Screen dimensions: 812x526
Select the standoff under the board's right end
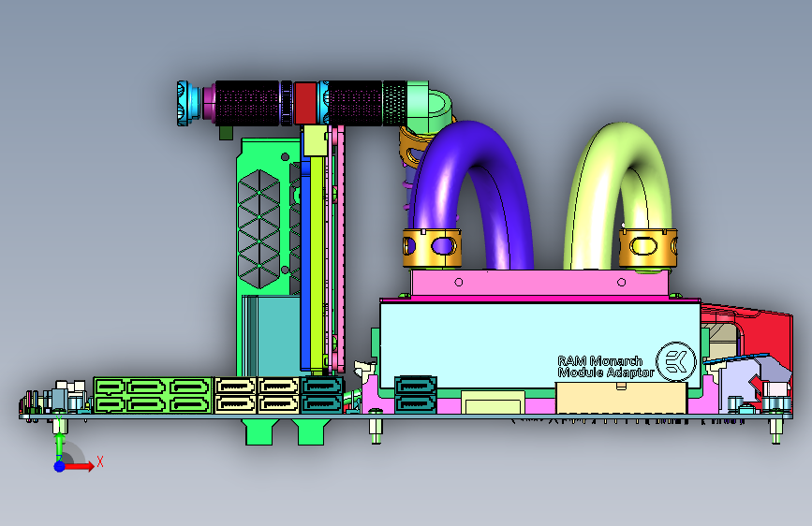click(775, 431)
